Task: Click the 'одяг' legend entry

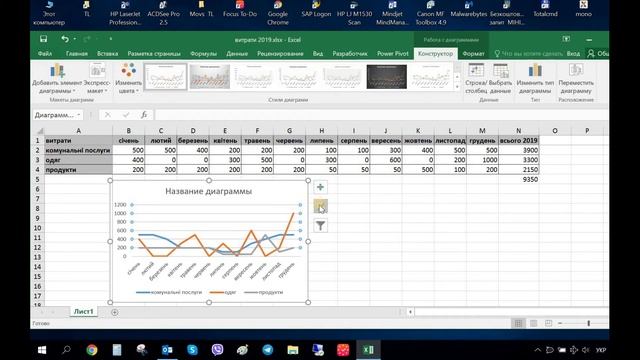Action: pos(223,292)
